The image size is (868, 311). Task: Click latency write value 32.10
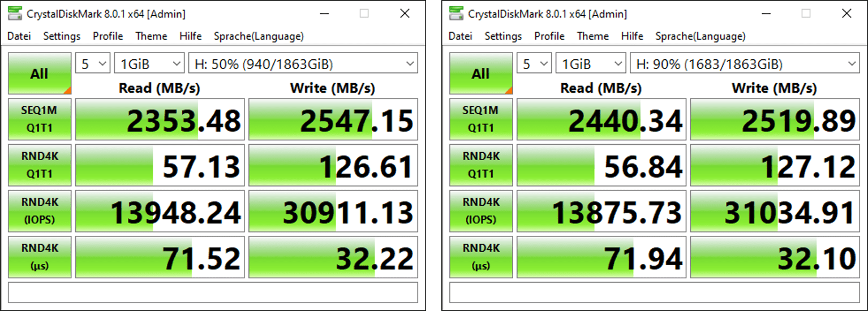click(775, 257)
